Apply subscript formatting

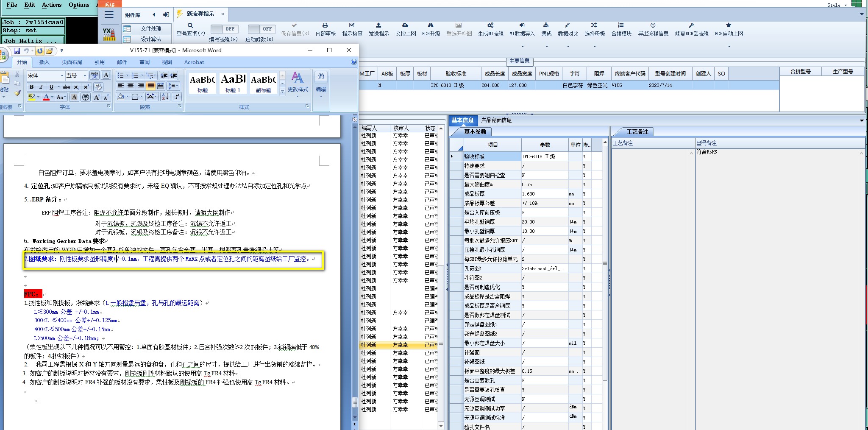77,87
